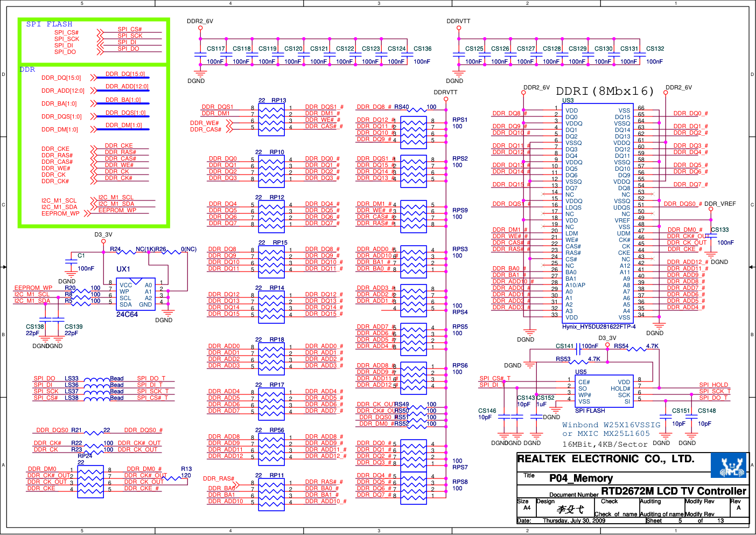The image size is (756, 535).
Task: Select capacitor label CS120
Action: 293,48
